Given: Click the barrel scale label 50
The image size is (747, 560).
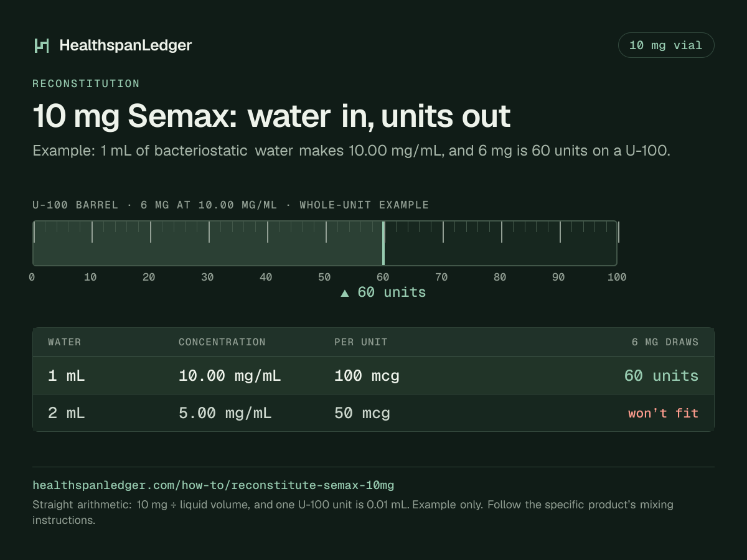Looking at the screenshot, I should [x=324, y=278].
